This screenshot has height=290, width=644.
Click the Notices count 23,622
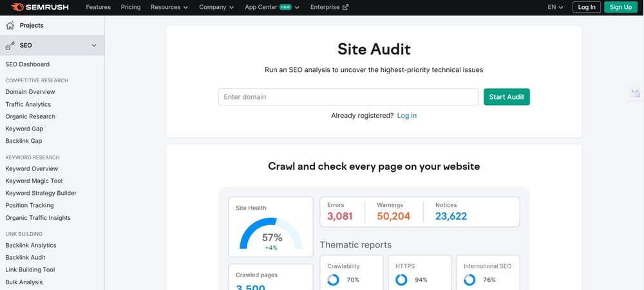point(451,216)
